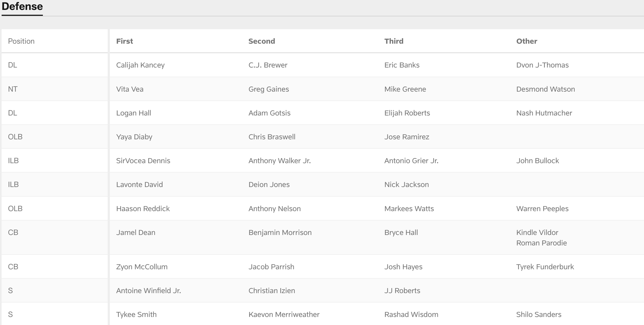Screen dimensions: 644x325
Task: Open Antoine Winfield Jr. player link
Action: pos(148,291)
